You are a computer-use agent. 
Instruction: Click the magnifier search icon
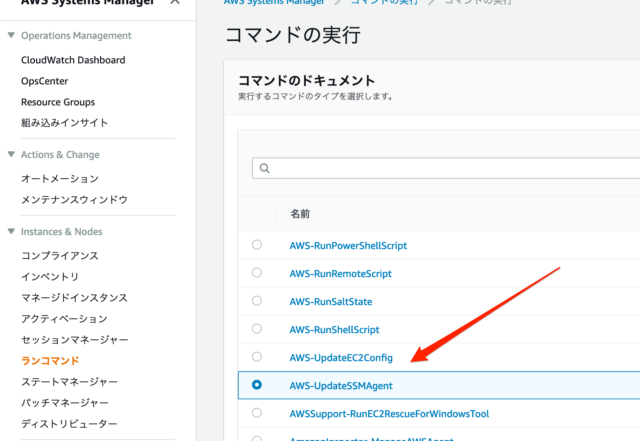click(x=264, y=168)
